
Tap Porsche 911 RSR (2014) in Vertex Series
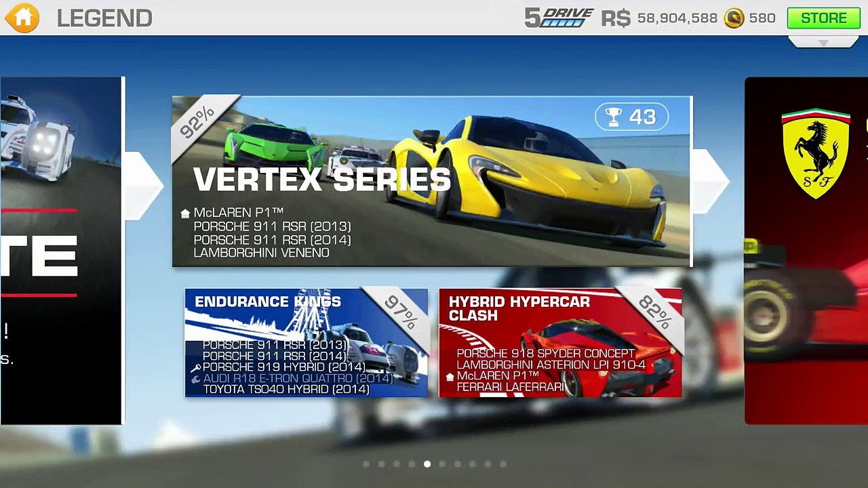[x=272, y=240]
